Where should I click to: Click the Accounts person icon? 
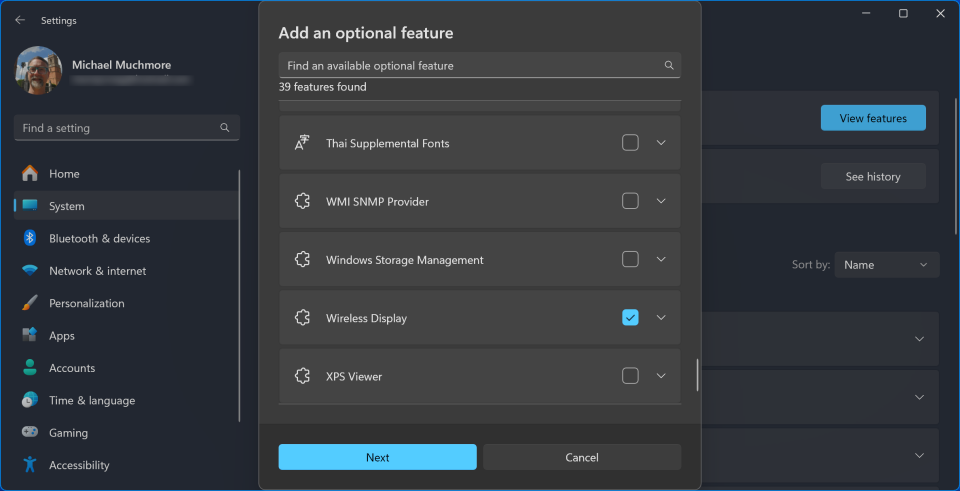pyautogui.click(x=29, y=368)
